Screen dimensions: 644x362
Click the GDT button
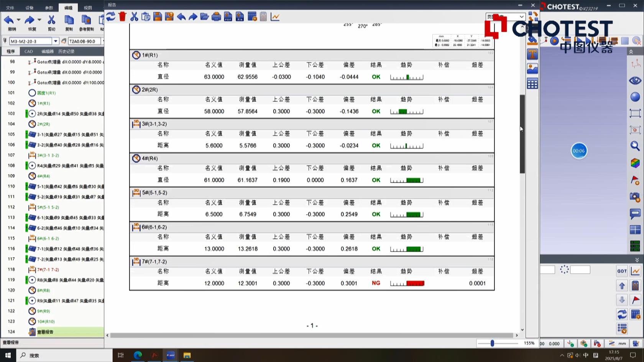[622, 271]
